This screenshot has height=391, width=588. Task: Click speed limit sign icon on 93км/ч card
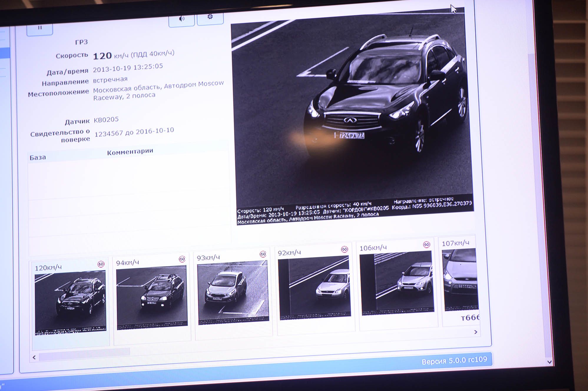point(263,254)
